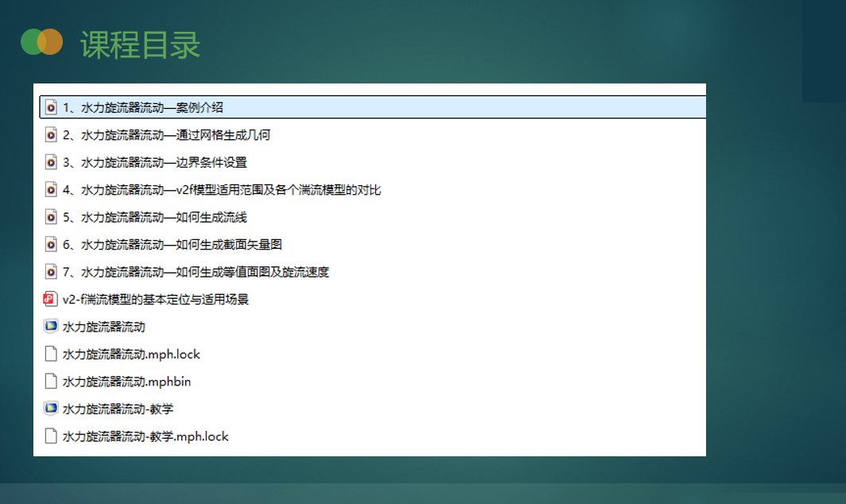Select file name 4、水力旋流器流动—v2f模型适用范围及各个湍流模型的对比
The width and height of the screenshot is (846, 504).
tap(222, 190)
